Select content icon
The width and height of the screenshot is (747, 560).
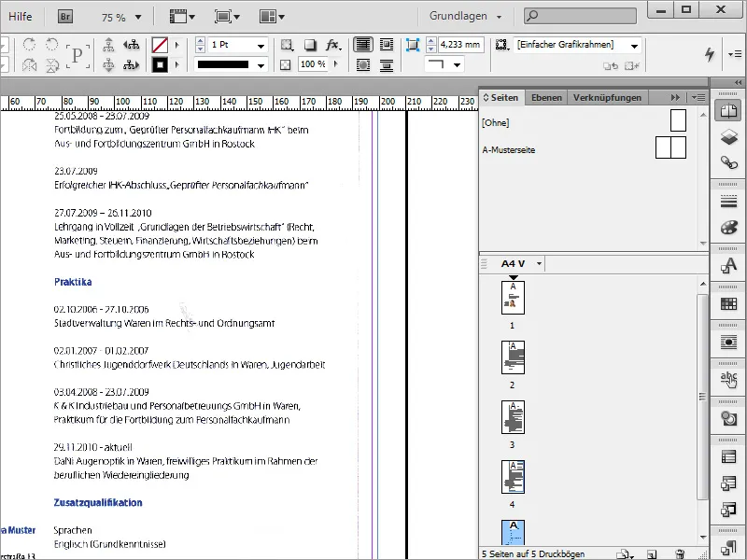[x=108, y=64]
